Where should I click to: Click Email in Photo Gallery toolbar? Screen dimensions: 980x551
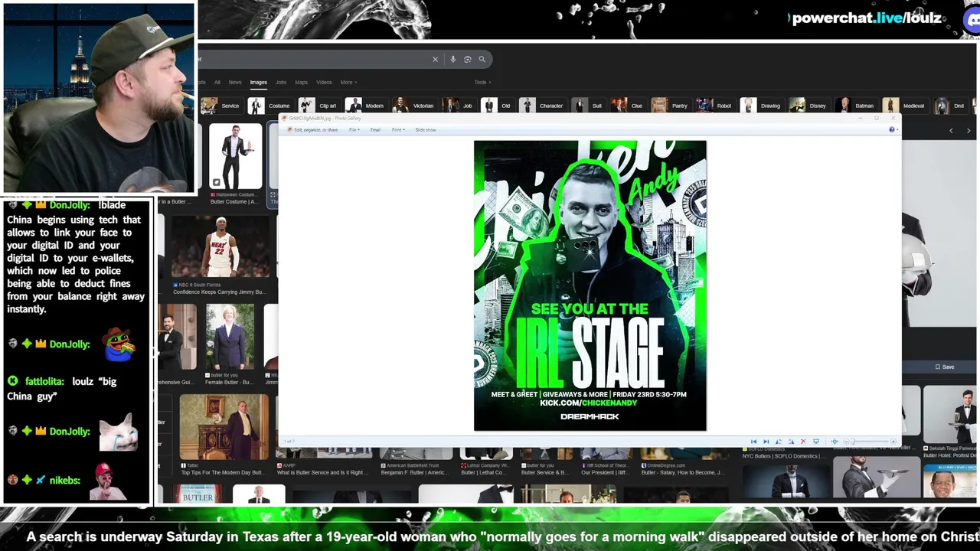[375, 130]
